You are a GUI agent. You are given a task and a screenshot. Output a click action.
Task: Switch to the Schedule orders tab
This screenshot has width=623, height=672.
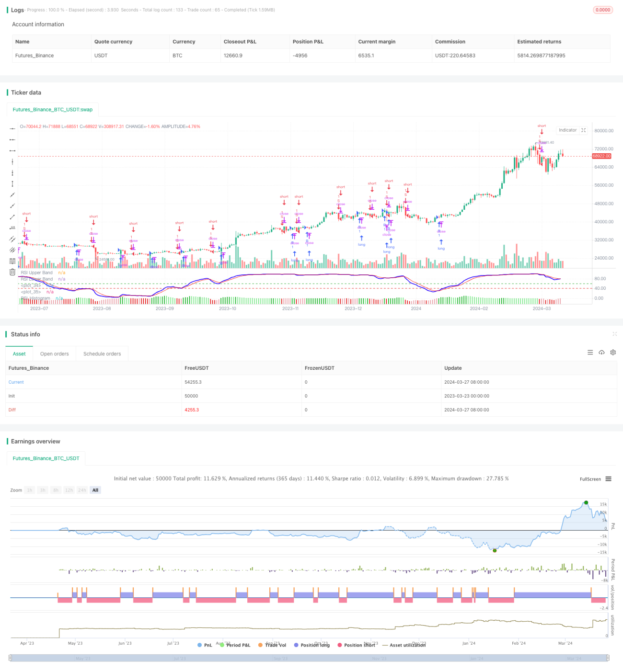pyautogui.click(x=102, y=353)
